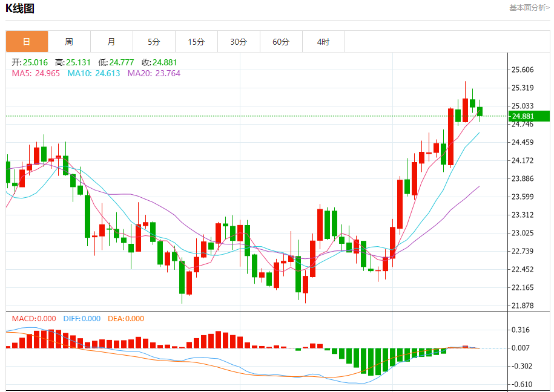Switch to the 月 monthly tab
This screenshot has width=554, height=392.
(x=111, y=42)
